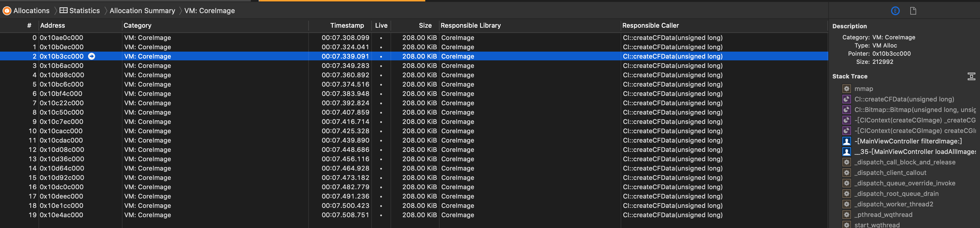Select the _dispatch_worker_thread2 stack frame
This screenshot has height=228, width=980.
(x=893, y=204)
